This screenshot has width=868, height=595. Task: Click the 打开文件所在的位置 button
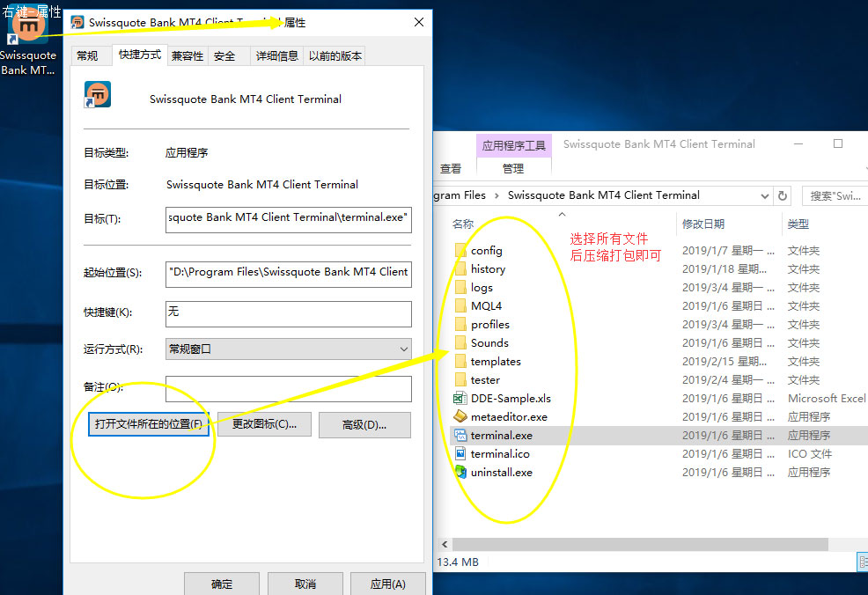pos(149,425)
